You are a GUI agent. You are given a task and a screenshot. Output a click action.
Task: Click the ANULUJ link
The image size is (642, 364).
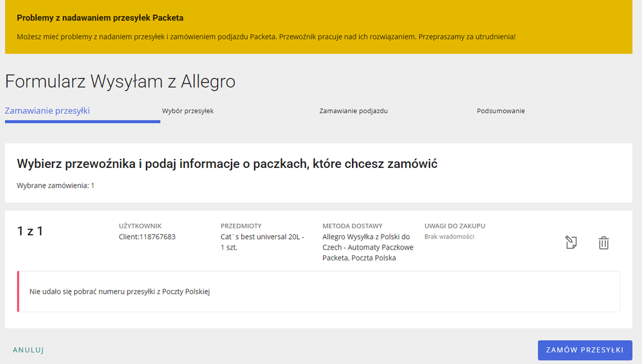coord(28,350)
